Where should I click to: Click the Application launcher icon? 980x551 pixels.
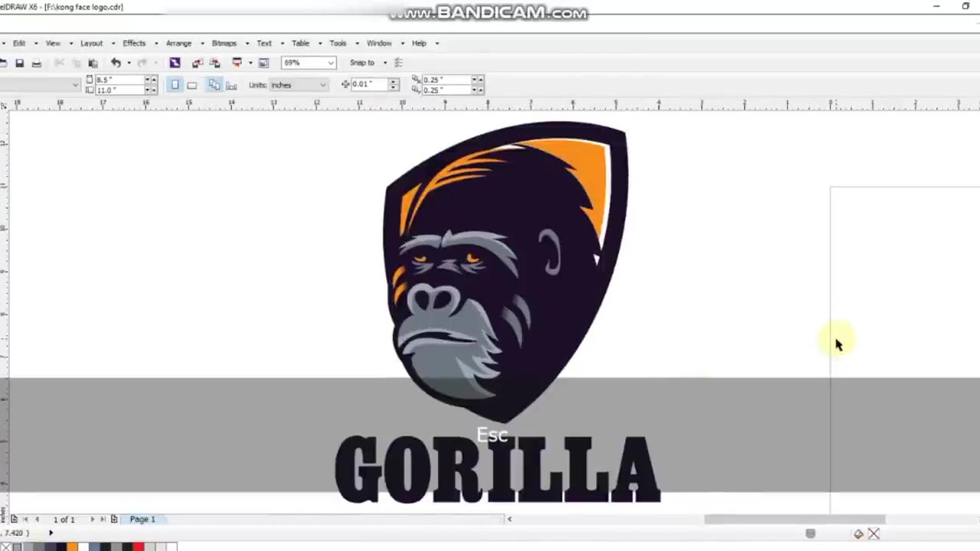237,63
